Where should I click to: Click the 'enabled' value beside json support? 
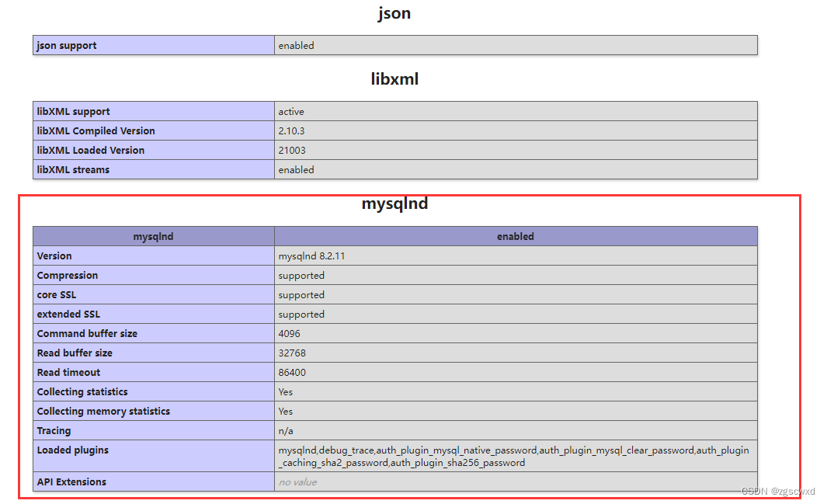[x=296, y=46]
